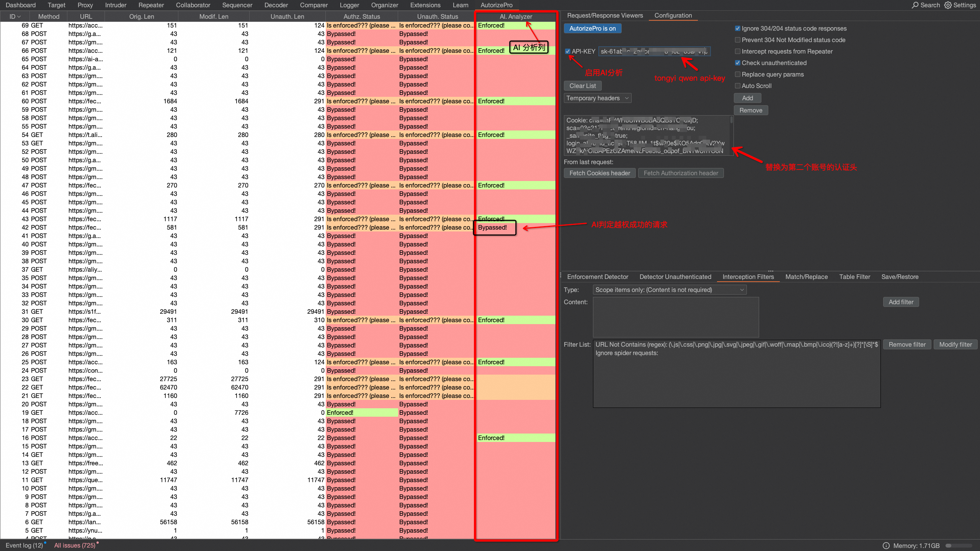The height and width of the screenshot is (551, 980).
Task: Switch to the Match/Replace tab
Action: tap(806, 277)
